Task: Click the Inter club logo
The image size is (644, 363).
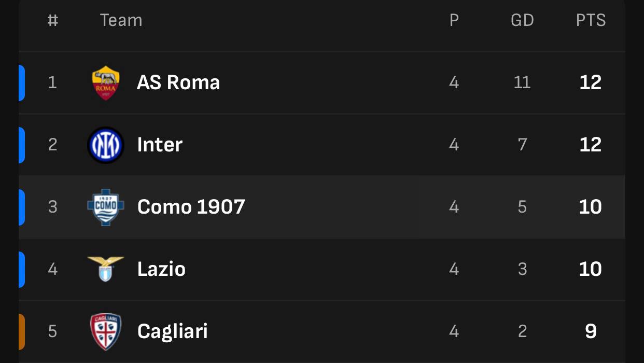Action: (x=106, y=145)
